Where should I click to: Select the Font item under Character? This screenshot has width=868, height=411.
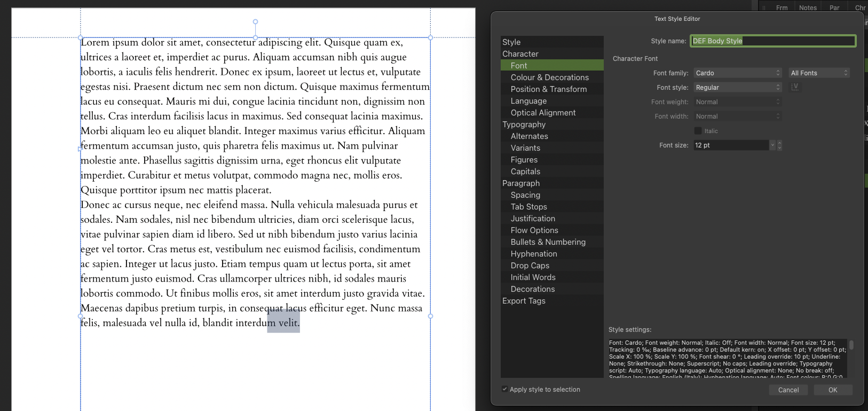coord(552,65)
